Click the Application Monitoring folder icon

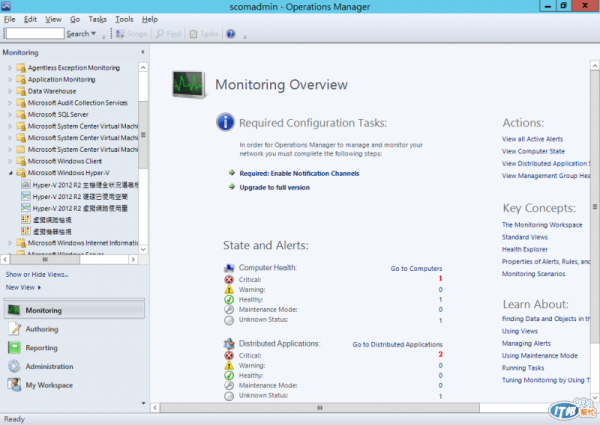[21, 80]
